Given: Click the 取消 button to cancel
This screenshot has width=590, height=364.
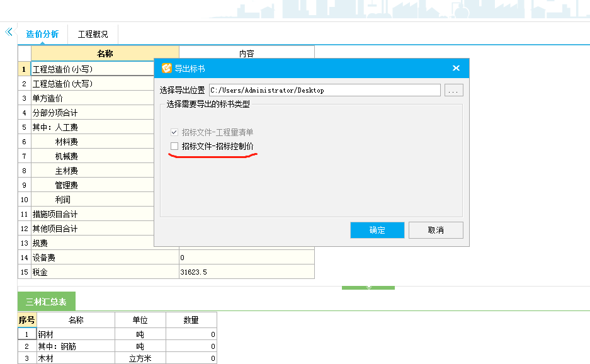Looking at the screenshot, I should 436,230.
